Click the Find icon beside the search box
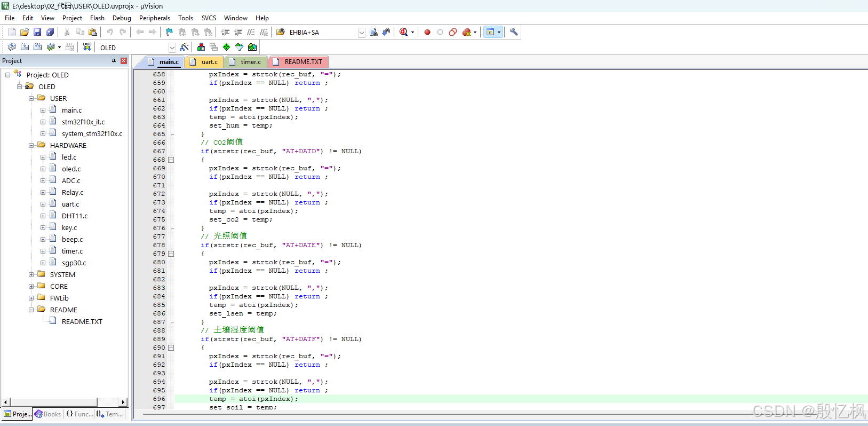This screenshot has width=868, height=426. pyautogui.click(x=373, y=32)
